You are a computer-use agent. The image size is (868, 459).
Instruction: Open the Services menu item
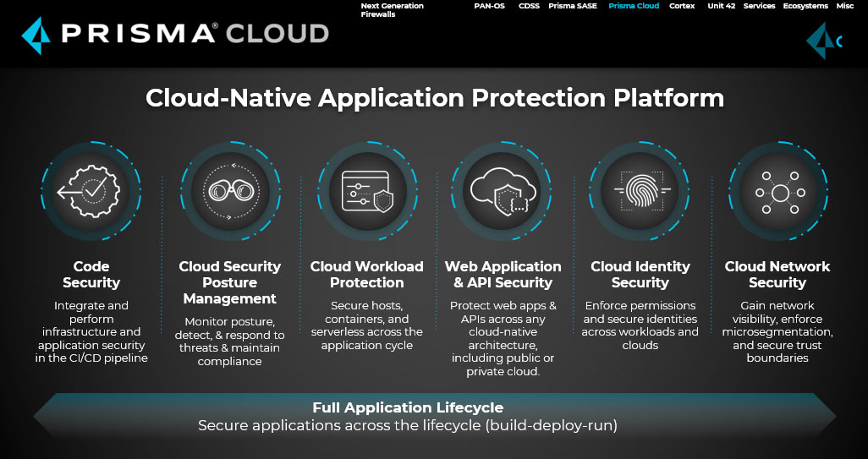pos(759,6)
